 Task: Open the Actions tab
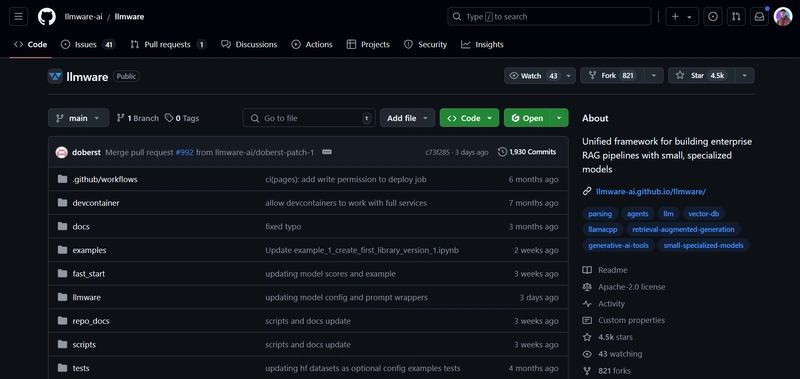(x=312, y=44)
